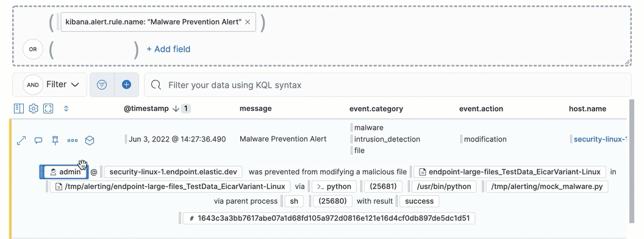644x239 pixels.
Task: Open the Filter dropdown menu
Action: click(x=62, y=85)
